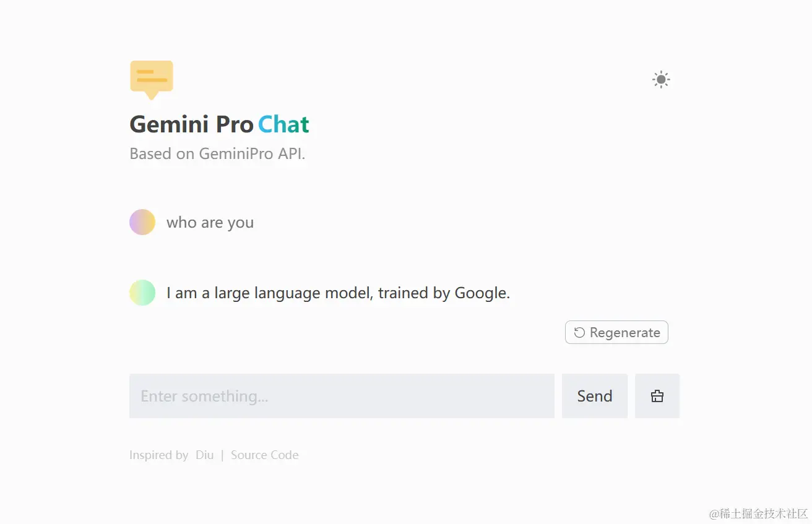Screen dimensions: 812x524
Task: Toggle the light/dark theme sun icon
Action: point(661,80)
